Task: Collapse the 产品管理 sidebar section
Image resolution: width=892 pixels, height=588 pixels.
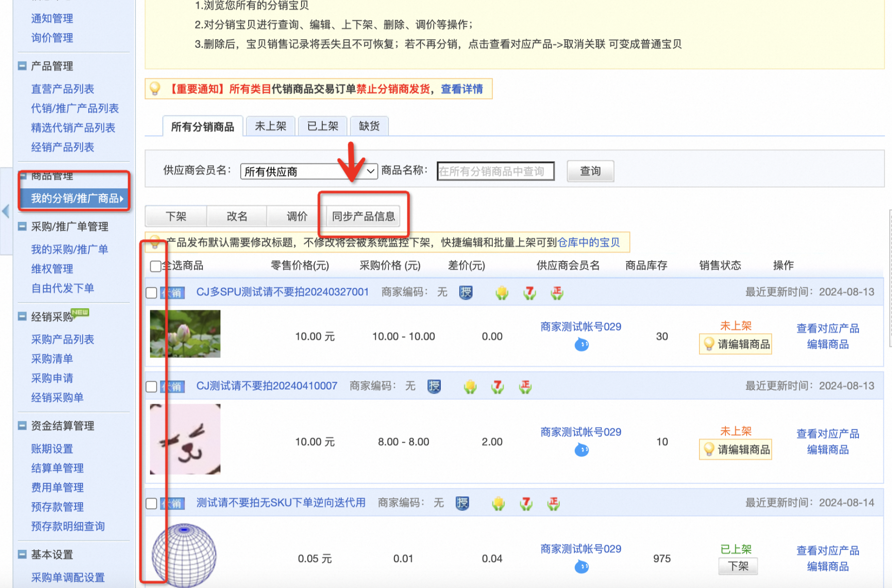Action: coord(22,66)
